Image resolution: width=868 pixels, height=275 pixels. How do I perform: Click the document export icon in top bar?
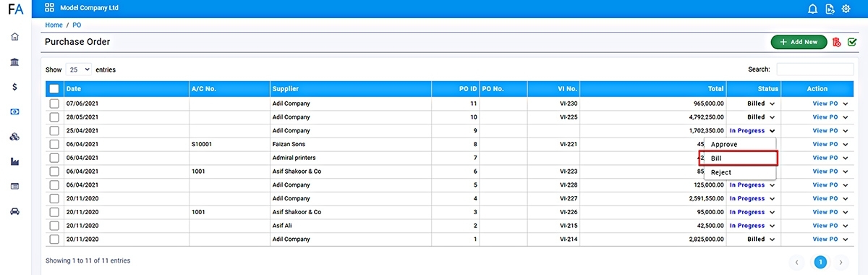pyautogui.click(x=830, y=9)
